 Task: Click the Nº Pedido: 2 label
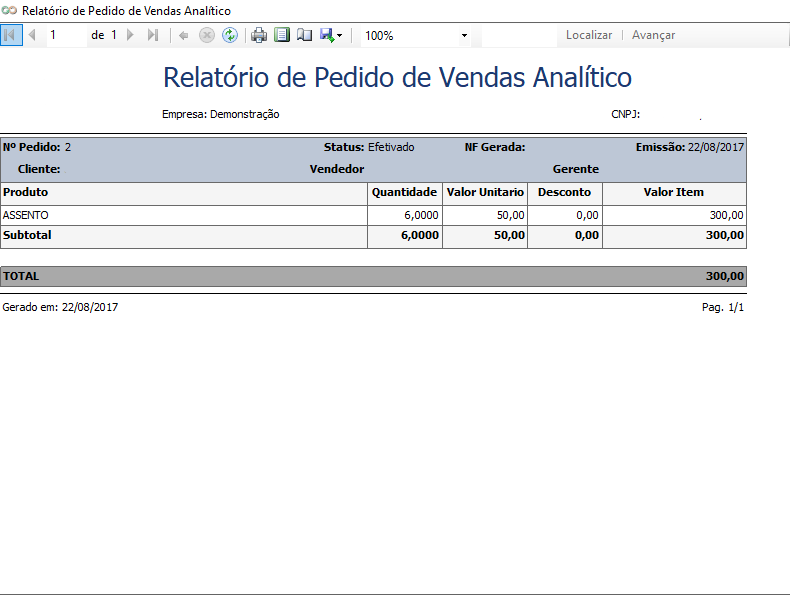coord(37,147)
